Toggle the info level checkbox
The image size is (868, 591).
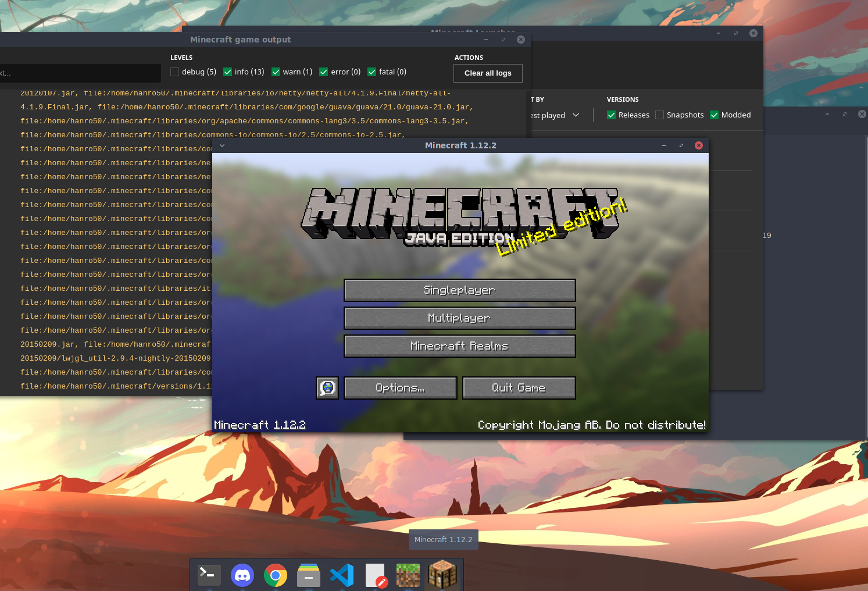[228, 72]
